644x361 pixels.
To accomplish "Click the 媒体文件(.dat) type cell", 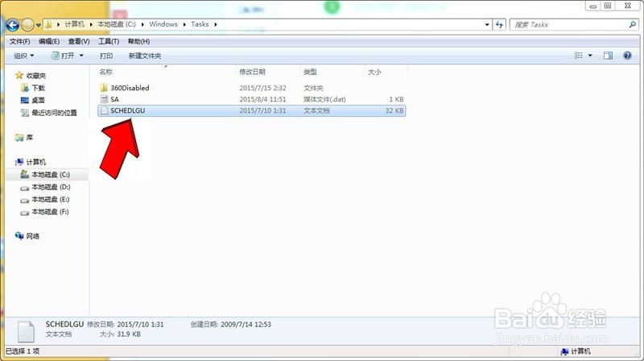I will coord(324,99).
